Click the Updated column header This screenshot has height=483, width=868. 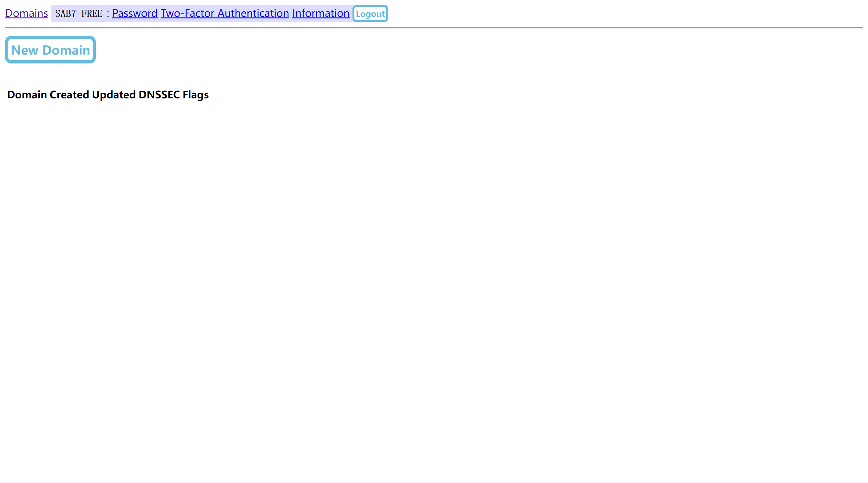click(114, 95)
